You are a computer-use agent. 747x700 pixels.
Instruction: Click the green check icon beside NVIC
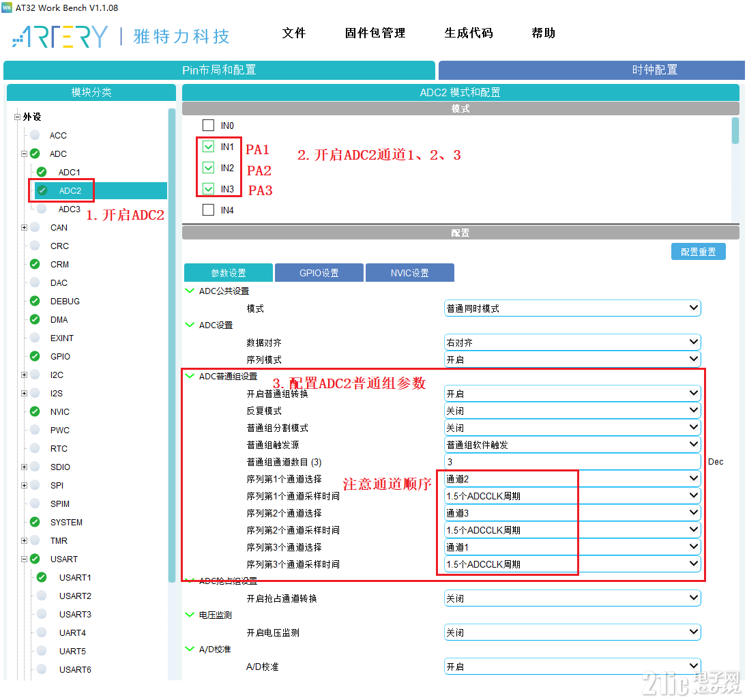point(35,411)
